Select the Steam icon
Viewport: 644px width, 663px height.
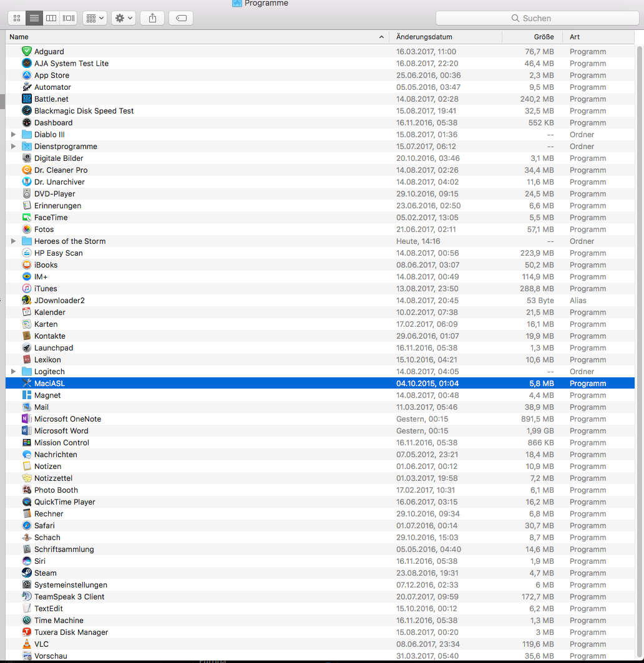tap(27, 572)
